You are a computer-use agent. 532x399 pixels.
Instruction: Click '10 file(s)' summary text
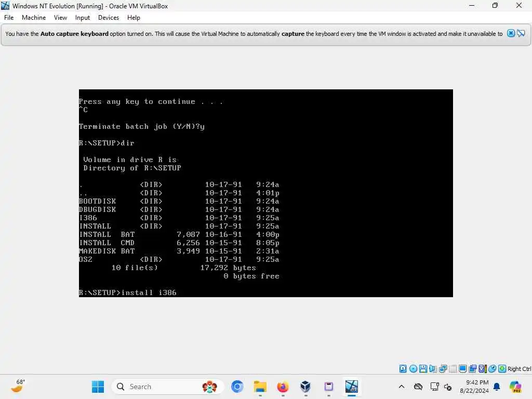[x=135, y=268]
